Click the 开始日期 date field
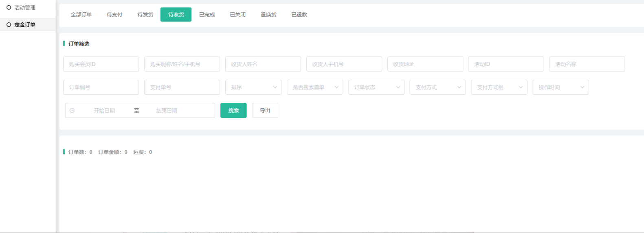The width and height of the screenshot is (644, 233). (104, 111)
